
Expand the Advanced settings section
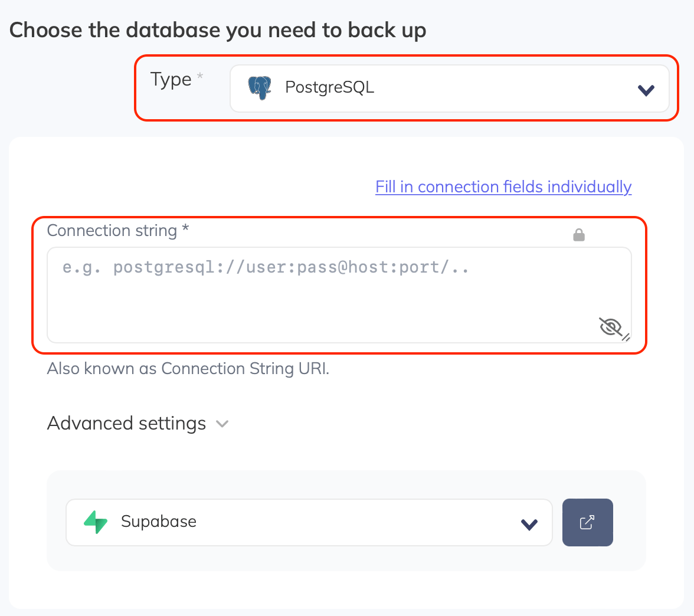[x=138, y=423]
